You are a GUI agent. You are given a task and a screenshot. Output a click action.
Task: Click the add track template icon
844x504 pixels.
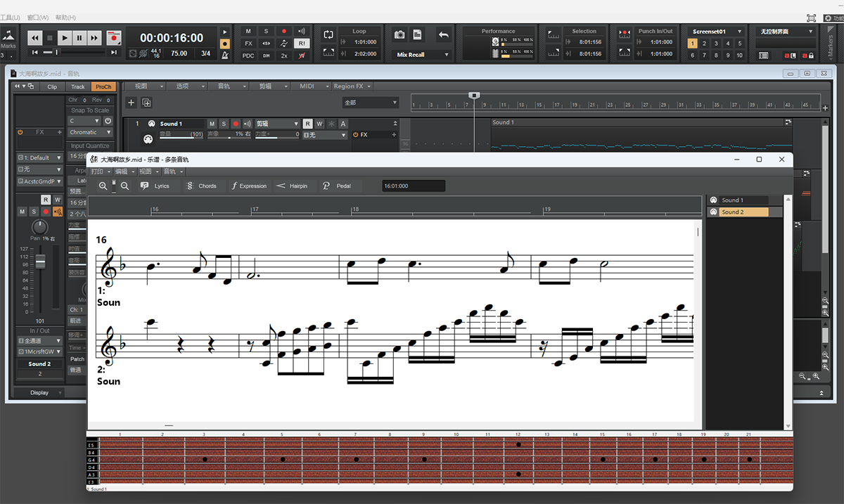click(x=146, y=103)
